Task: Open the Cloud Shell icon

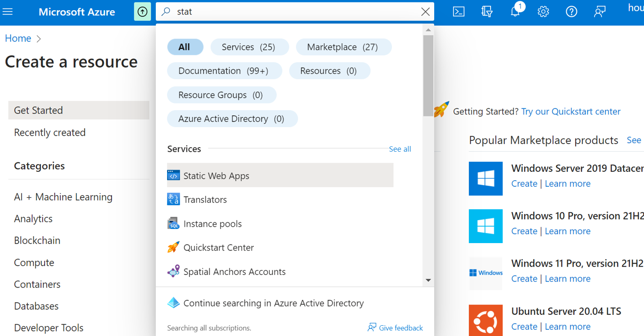Action: pos(459,12)
